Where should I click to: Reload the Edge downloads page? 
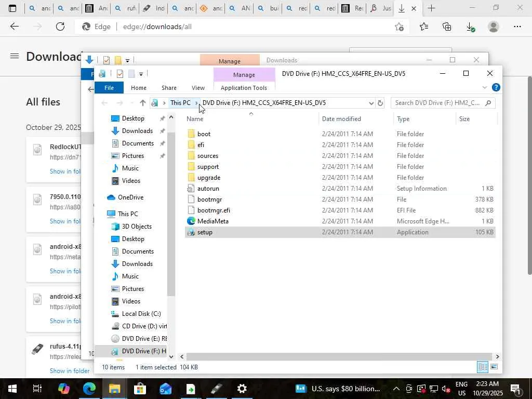click(x=60, y=27)
